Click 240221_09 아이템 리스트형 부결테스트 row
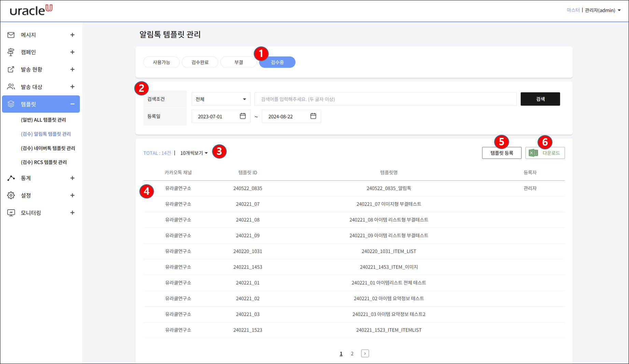 (354, 235)
